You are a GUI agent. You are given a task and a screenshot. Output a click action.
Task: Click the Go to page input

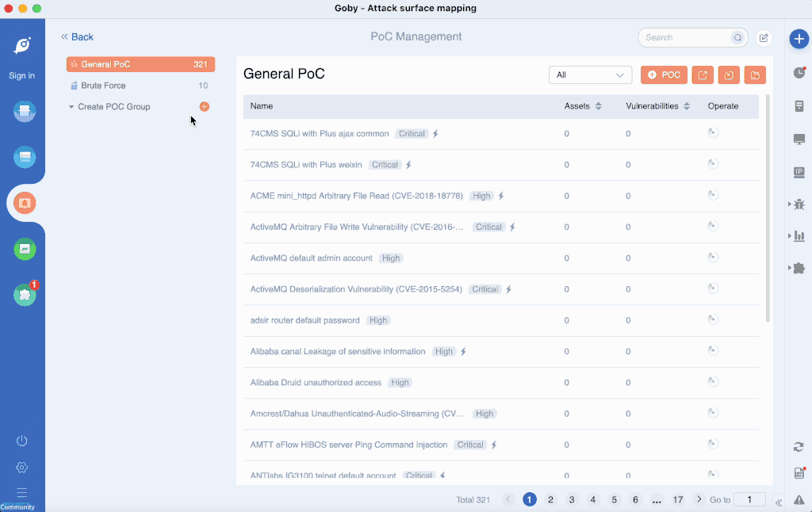[749, 499]
